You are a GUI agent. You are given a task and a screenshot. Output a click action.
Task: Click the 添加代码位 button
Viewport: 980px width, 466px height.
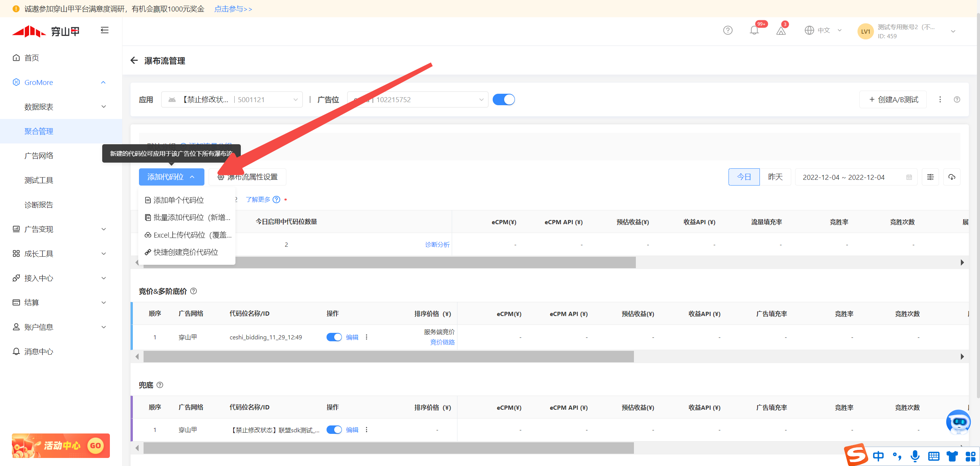tap(171, 177)
